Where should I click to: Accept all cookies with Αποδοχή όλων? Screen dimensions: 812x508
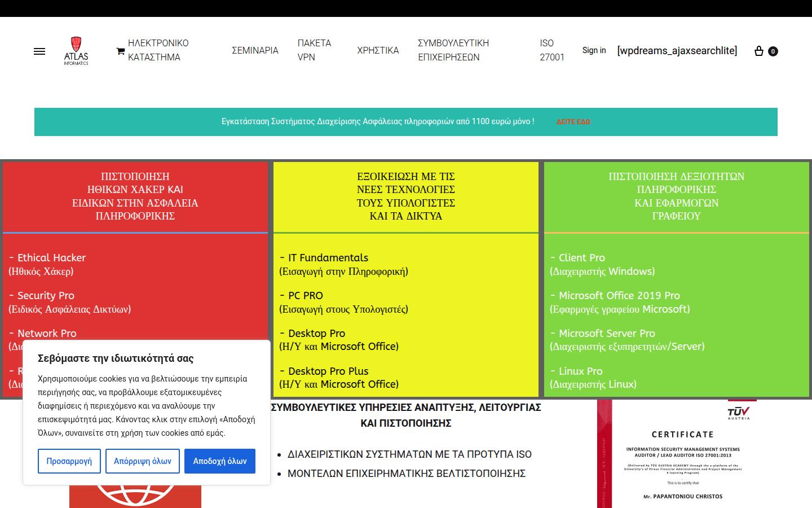click(x=220, y=461)
